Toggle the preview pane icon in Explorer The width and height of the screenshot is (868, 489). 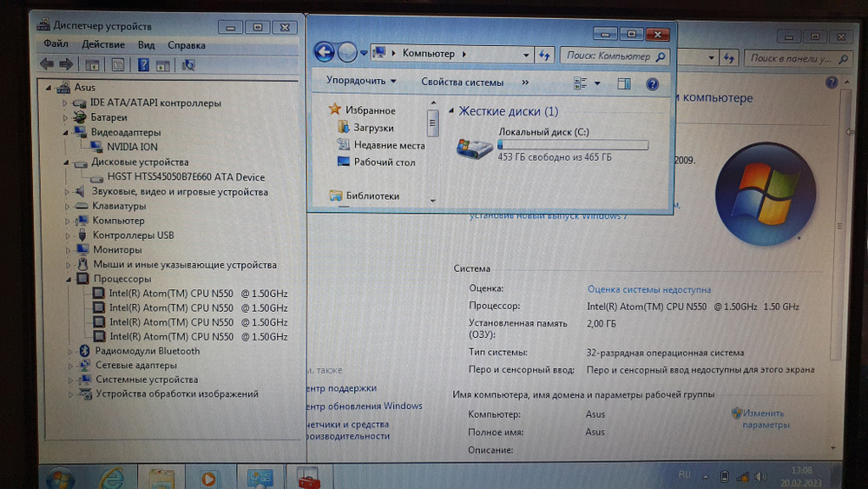[623, 83]
